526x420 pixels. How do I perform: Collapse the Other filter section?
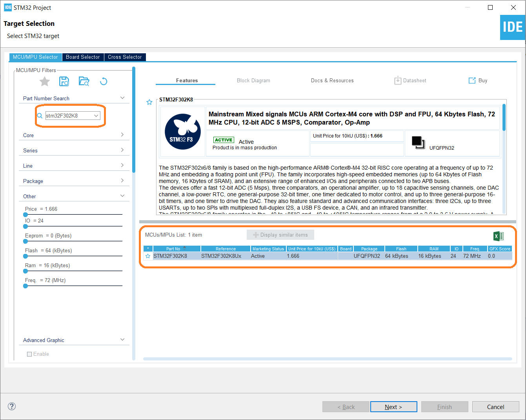point(122,196)
